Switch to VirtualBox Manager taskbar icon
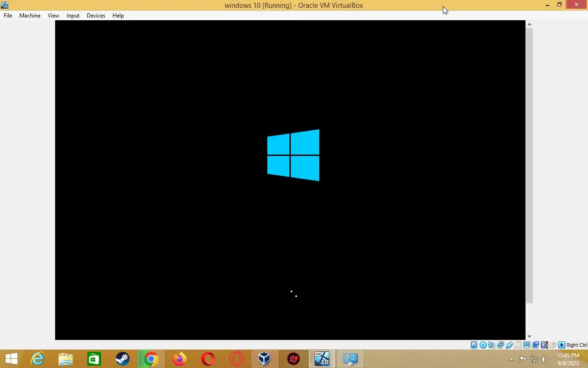Screen dimensions: 588x368 coord(264,358)
